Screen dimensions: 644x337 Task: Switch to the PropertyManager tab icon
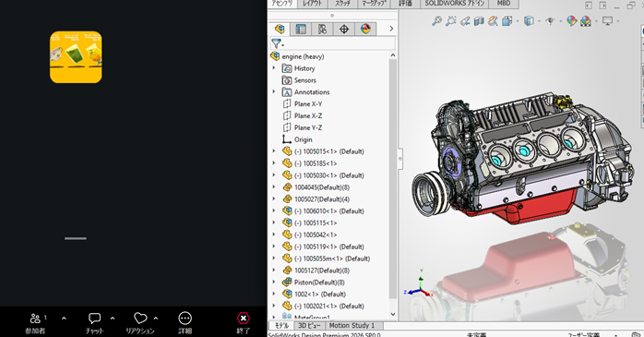[301, 29]
